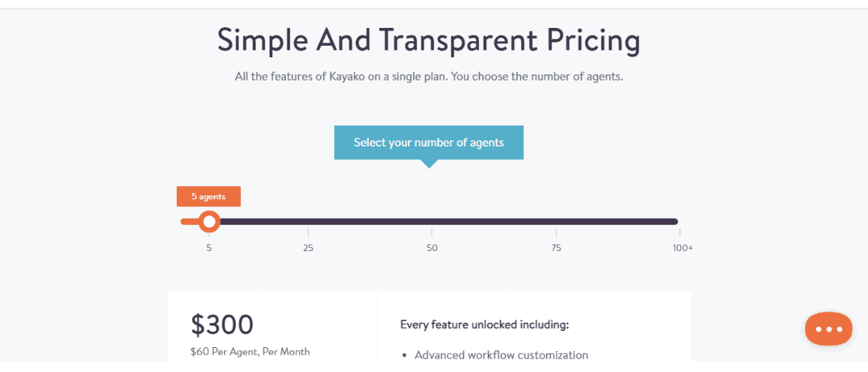Open the orange chat bubble widget
The image size is (868, 372).
(x=828, y=329)
